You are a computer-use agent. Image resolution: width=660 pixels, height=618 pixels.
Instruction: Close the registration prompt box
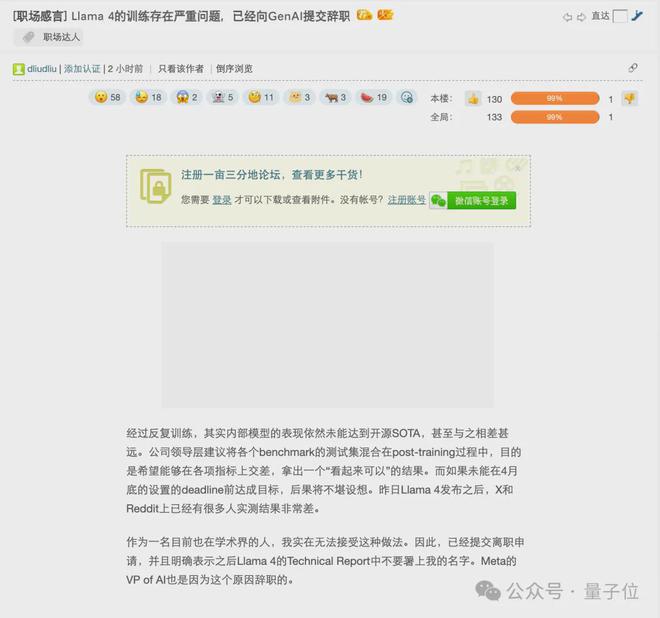pyautogui.click(x=518, y=168)
